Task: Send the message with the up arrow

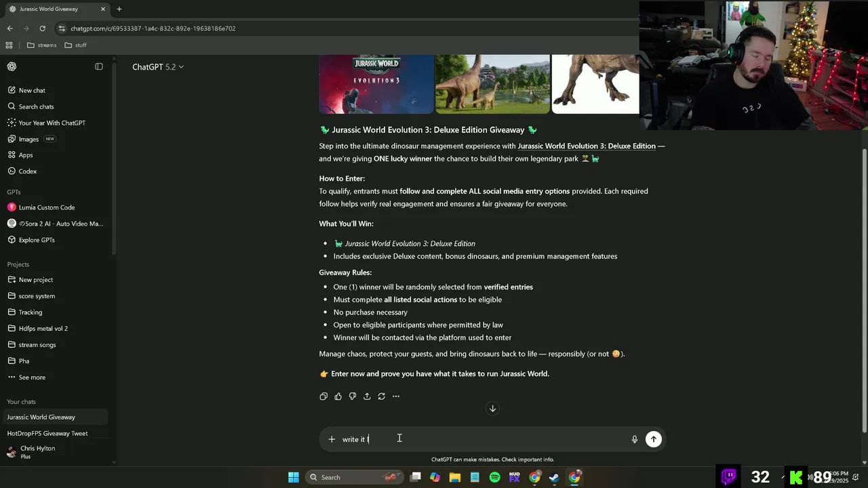Action: [x=654, y=439]
